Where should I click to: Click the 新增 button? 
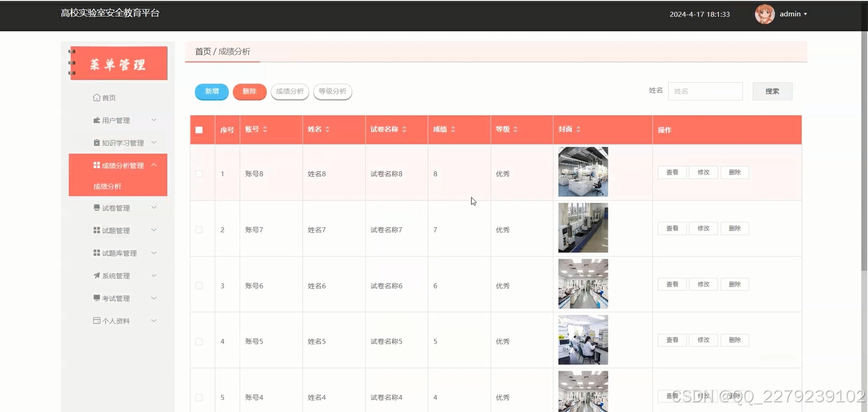click(x=211, y=91)
